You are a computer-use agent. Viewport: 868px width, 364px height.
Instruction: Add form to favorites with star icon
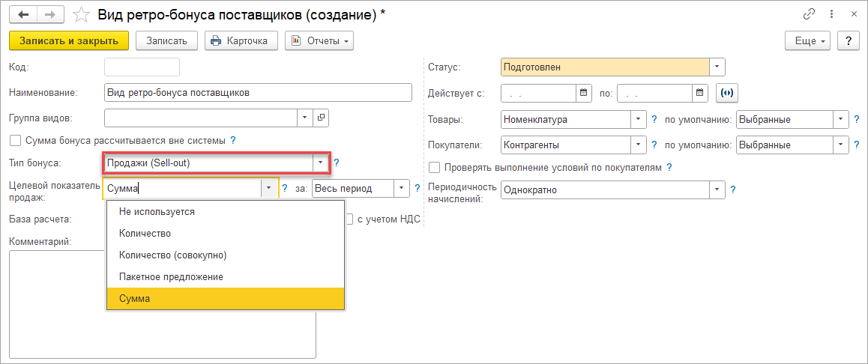(80, 15)
